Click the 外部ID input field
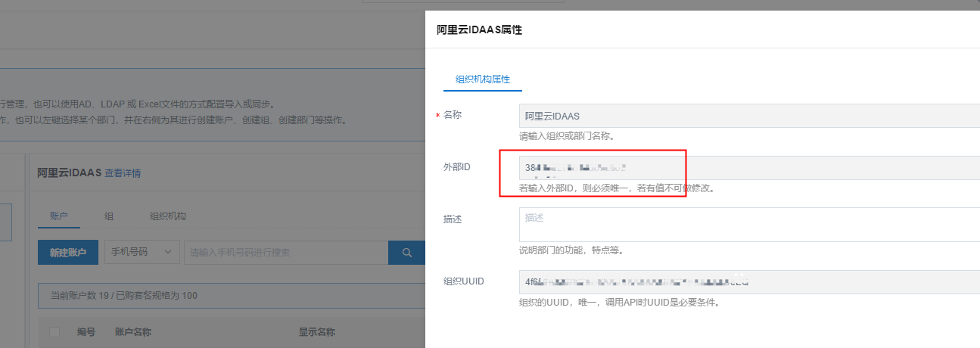Viewport: 980px width, 348px height. [x=749, y=168]
